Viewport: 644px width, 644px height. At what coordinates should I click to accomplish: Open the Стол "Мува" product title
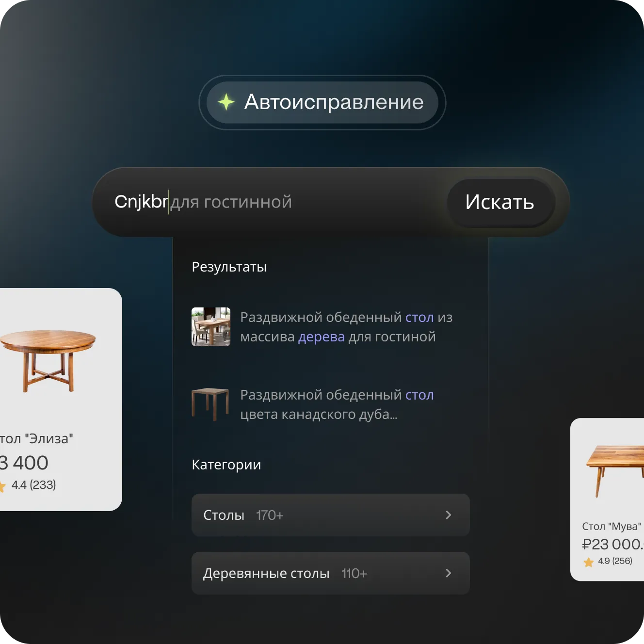[612, 526]
